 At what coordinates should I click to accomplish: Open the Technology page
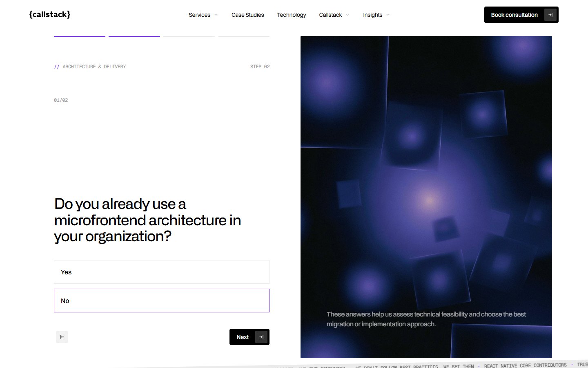(x=292, y=15)
